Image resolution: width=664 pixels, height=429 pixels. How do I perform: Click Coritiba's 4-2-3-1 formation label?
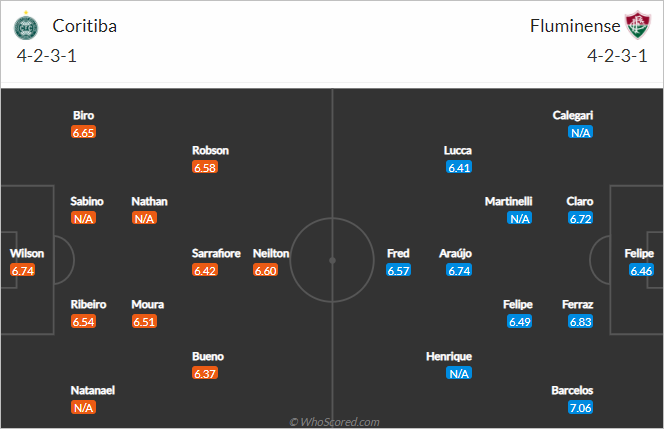(47, 56)
